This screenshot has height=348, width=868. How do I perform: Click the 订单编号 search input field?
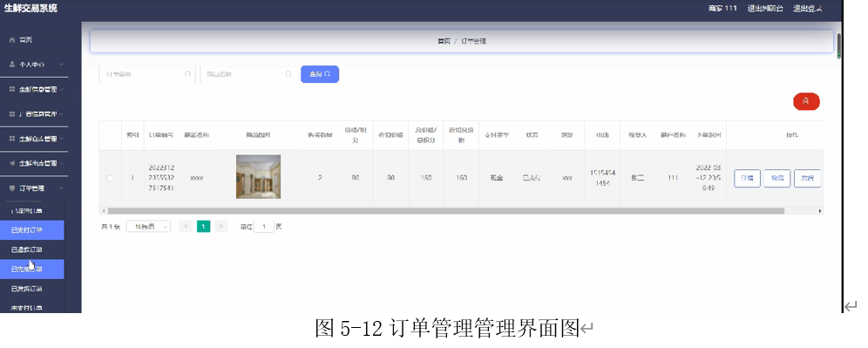click(146, 74)
